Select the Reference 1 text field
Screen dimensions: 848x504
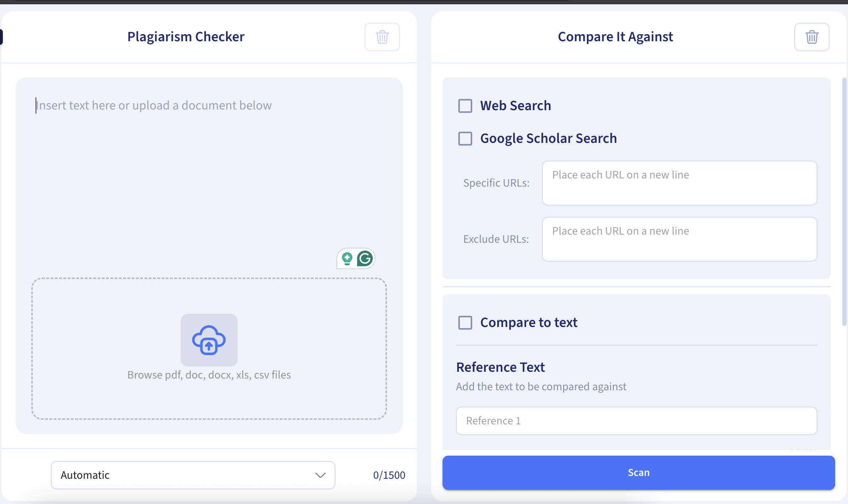coord(636,420)
